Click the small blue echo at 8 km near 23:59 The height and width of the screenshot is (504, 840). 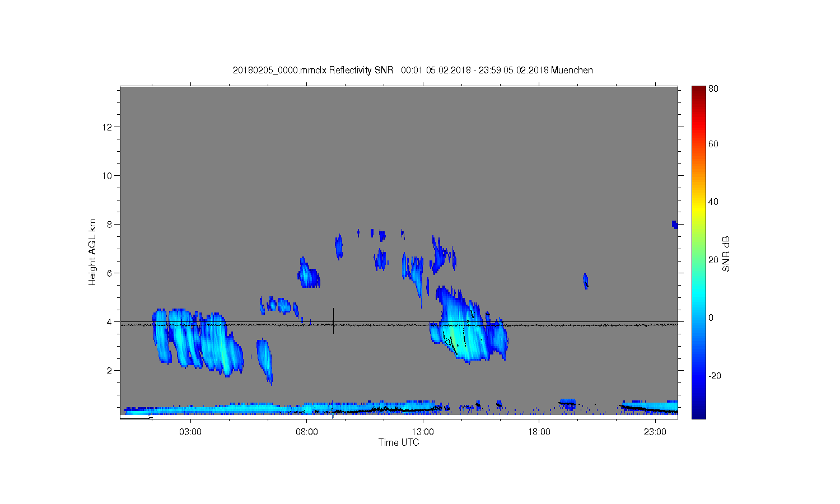pos(675,225)
